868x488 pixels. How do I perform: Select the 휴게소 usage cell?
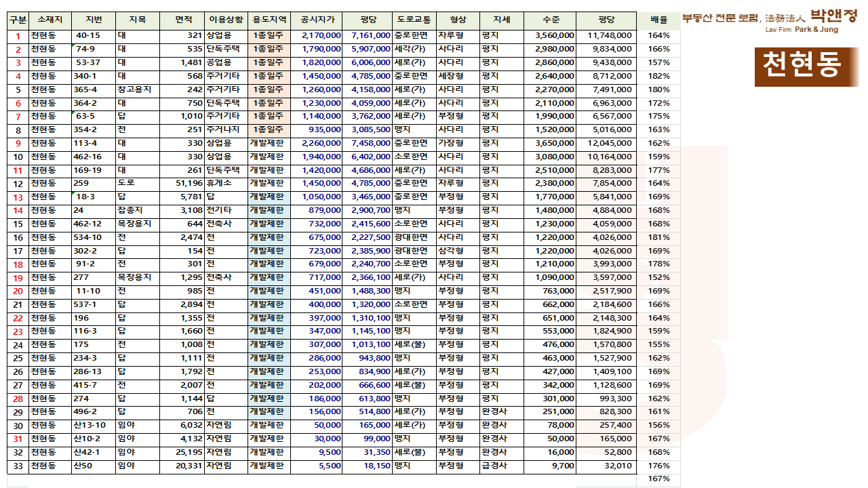(x=226, y=184)
